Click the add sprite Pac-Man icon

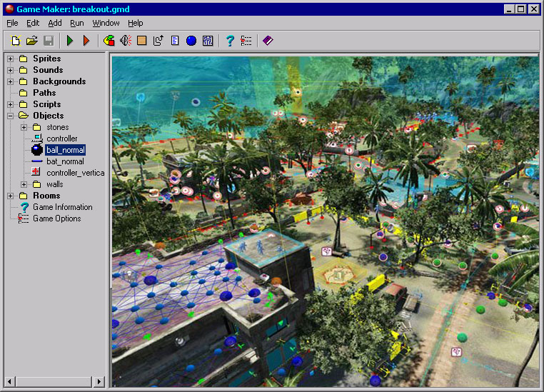109,41
